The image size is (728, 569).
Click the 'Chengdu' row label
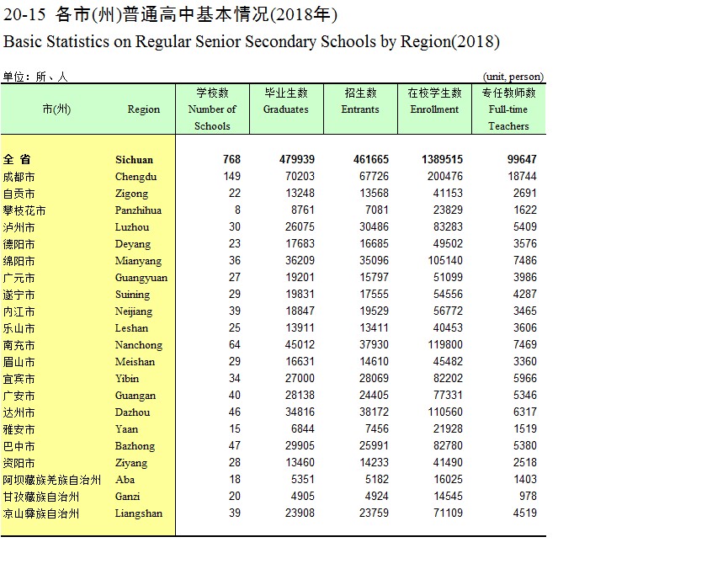point(136,177)
